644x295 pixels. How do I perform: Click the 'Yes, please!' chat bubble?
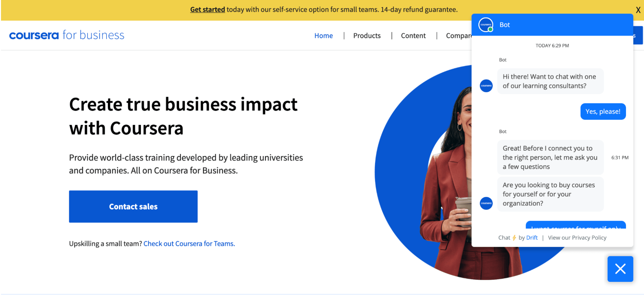[x=603, y=111]
